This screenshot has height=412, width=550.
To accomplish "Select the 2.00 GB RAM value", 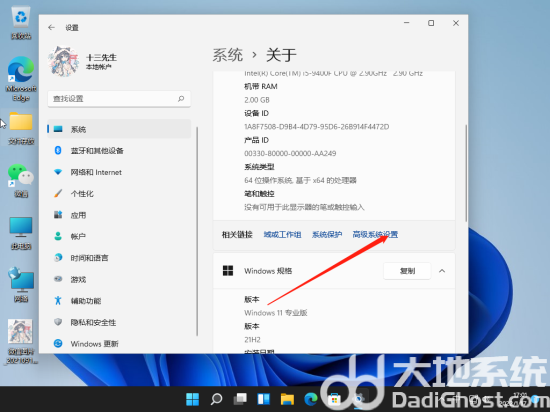I will (257, 100).
